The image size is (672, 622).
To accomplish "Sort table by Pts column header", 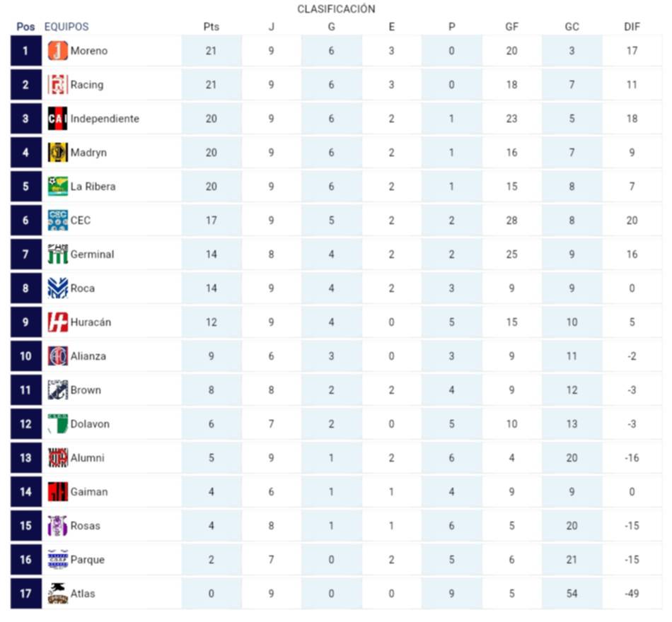I will pyautogui.click(x=211, y=27).
